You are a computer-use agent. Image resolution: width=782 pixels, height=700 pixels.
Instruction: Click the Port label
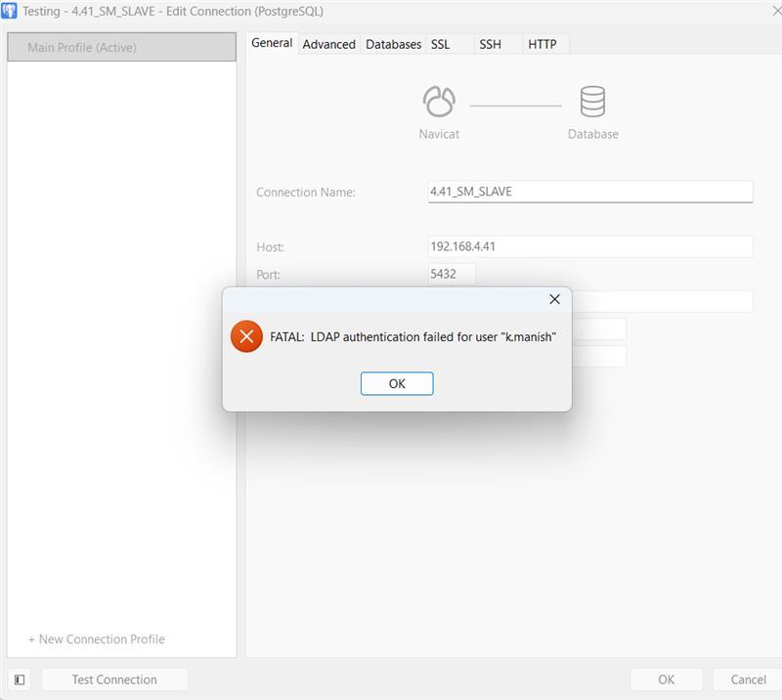coord(268,275)
